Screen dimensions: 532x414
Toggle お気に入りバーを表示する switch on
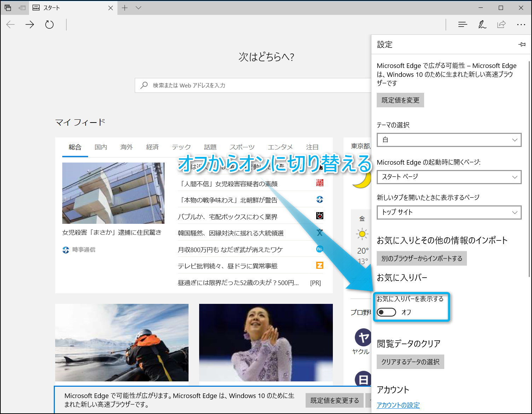[386, 312]
